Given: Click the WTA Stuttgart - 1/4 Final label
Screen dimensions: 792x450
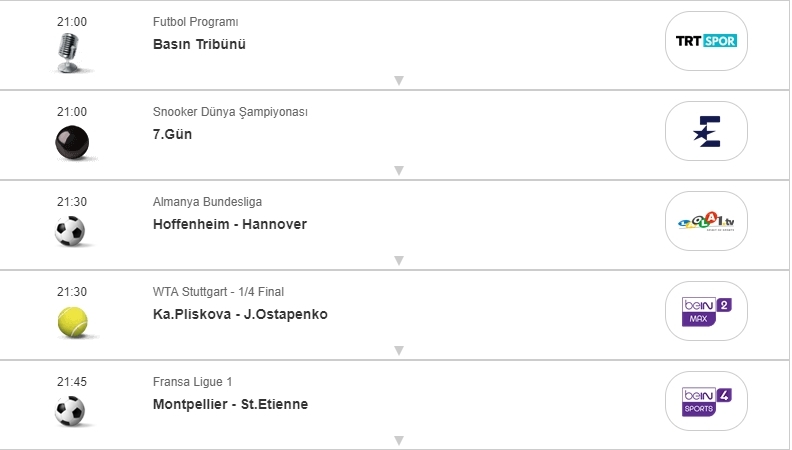Looking at the screenshot, I should click(218, 292).
